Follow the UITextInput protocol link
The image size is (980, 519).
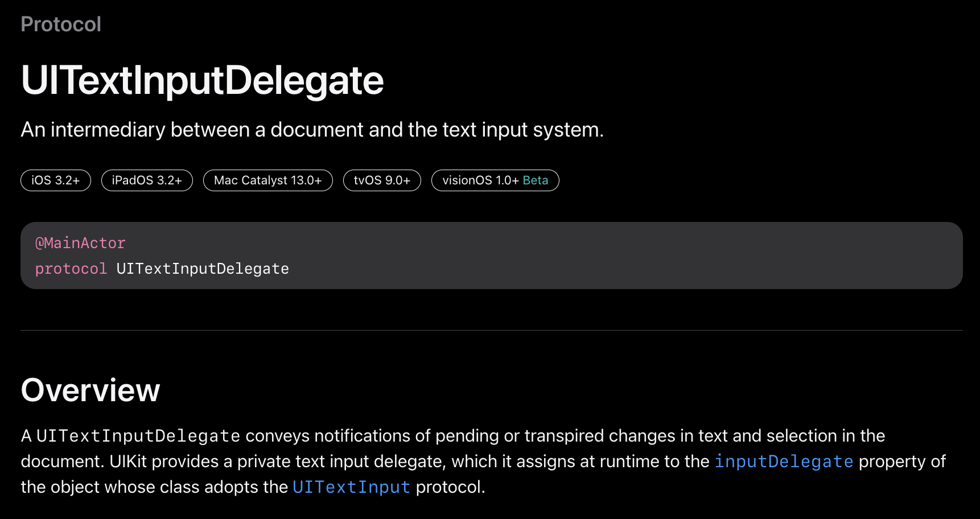pos(351,487)
